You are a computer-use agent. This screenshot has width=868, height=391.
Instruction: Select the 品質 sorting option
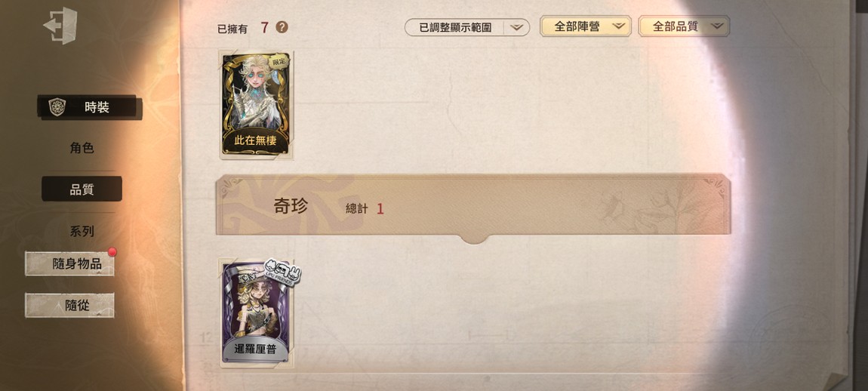(x=82, y=189)
